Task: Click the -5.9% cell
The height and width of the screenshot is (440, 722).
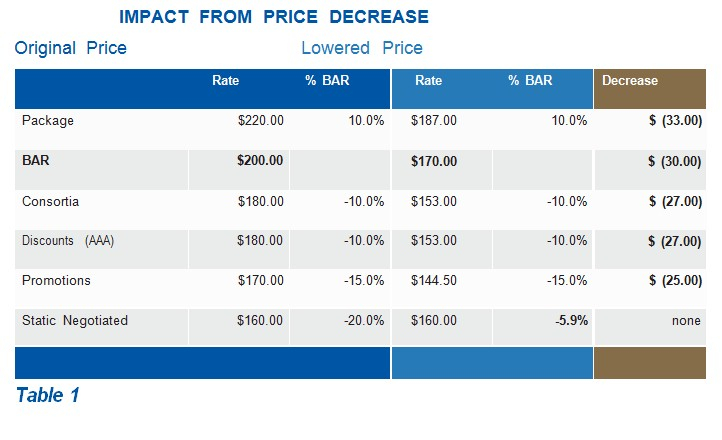Action: tap(571, 321)
